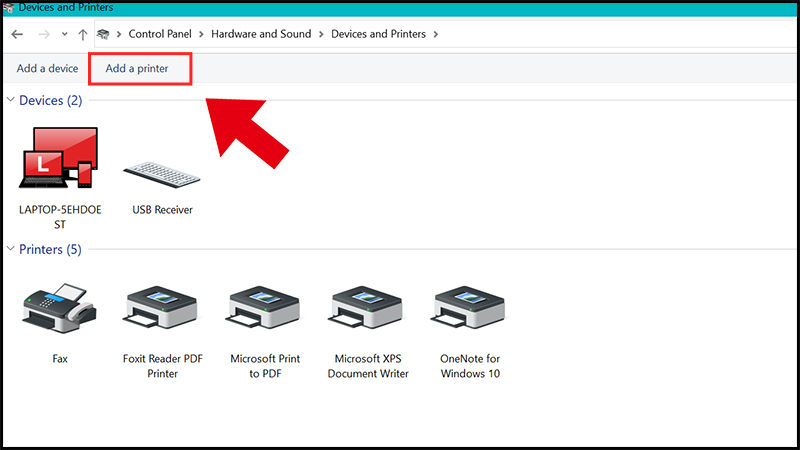Select the LAPTOP-5EHDOEST computer icon
This screenshot has width=800, height=450.
(59, 158)
